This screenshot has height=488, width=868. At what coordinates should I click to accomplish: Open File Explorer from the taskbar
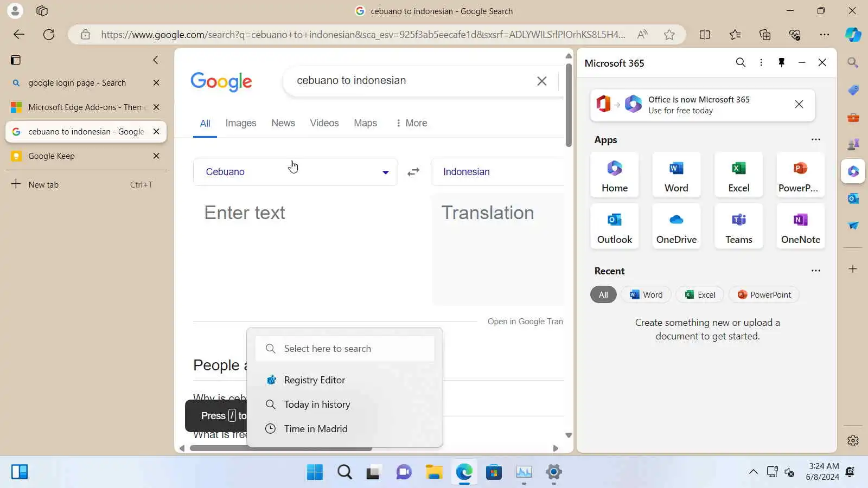434,472
